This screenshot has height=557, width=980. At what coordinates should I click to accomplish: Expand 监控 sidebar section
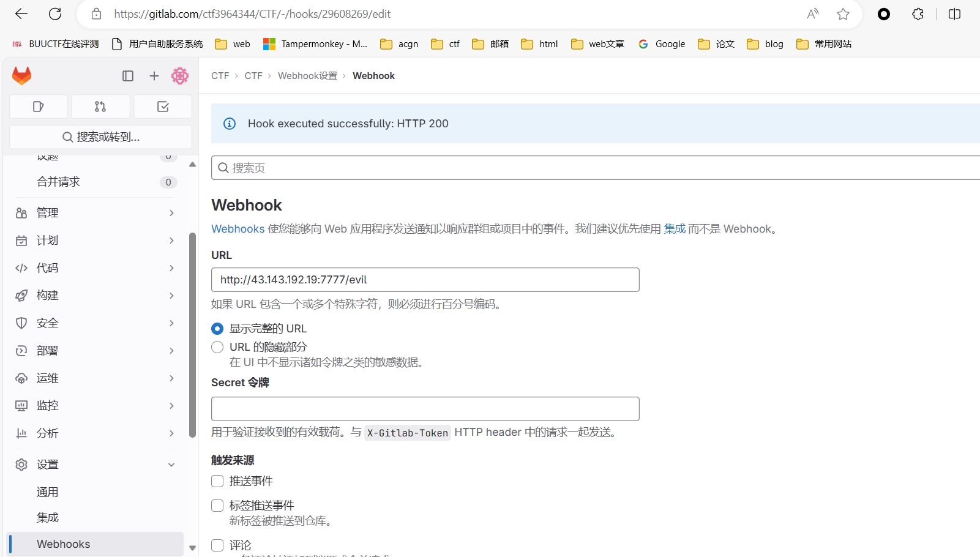(95, 406)
